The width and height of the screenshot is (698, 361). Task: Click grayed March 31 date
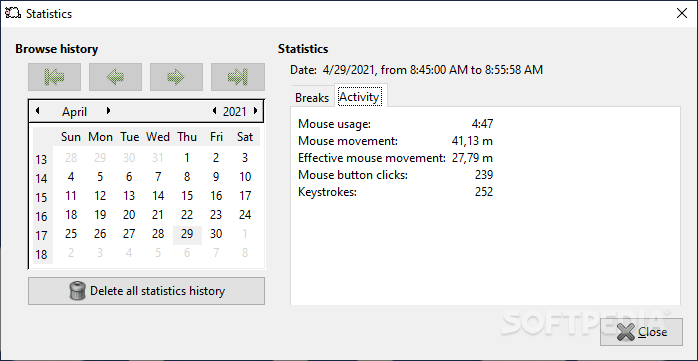[158, 158]
